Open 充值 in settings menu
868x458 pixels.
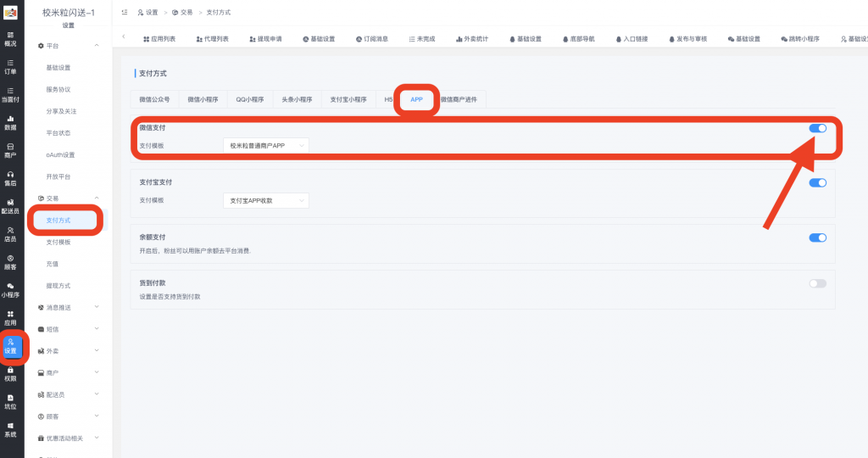coord(52,264)
